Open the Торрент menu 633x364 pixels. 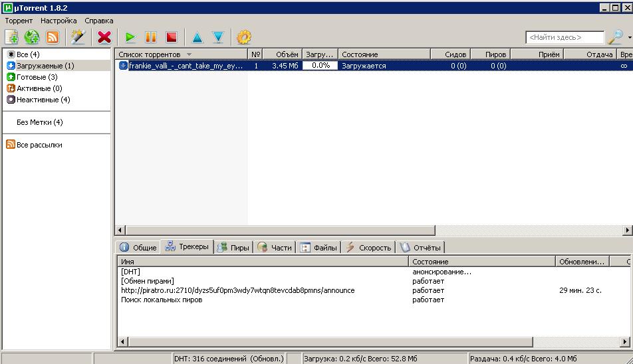tap(19, 21)
